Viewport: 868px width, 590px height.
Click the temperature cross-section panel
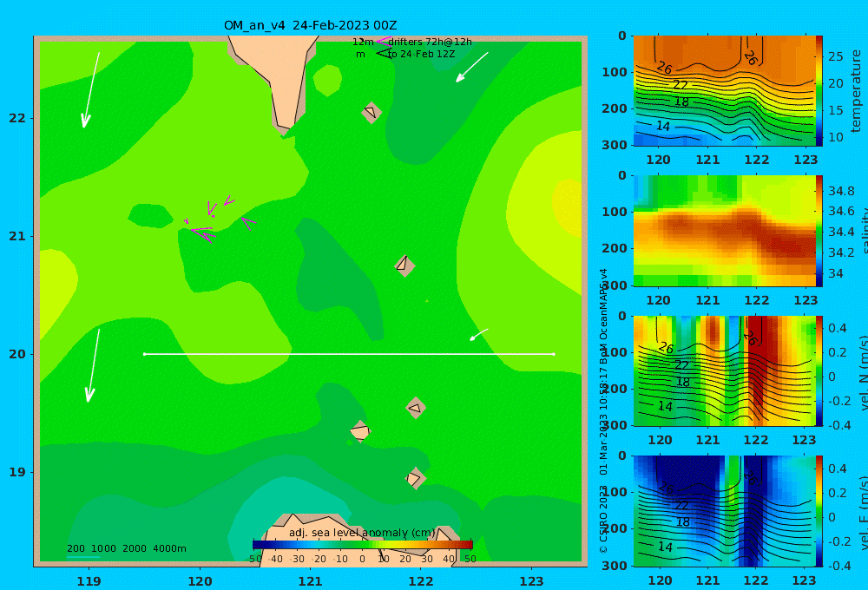pyautogui.click(x=724, y=91)
